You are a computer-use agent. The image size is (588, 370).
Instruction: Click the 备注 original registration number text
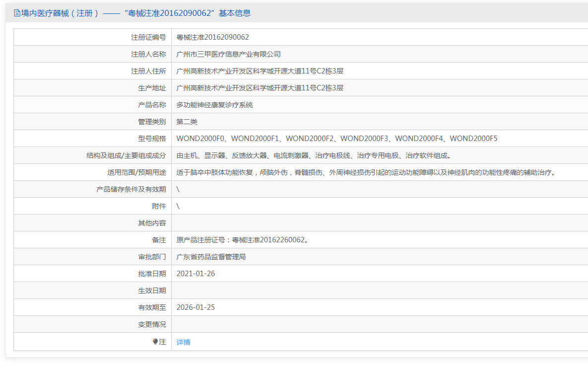coord(243,240)
